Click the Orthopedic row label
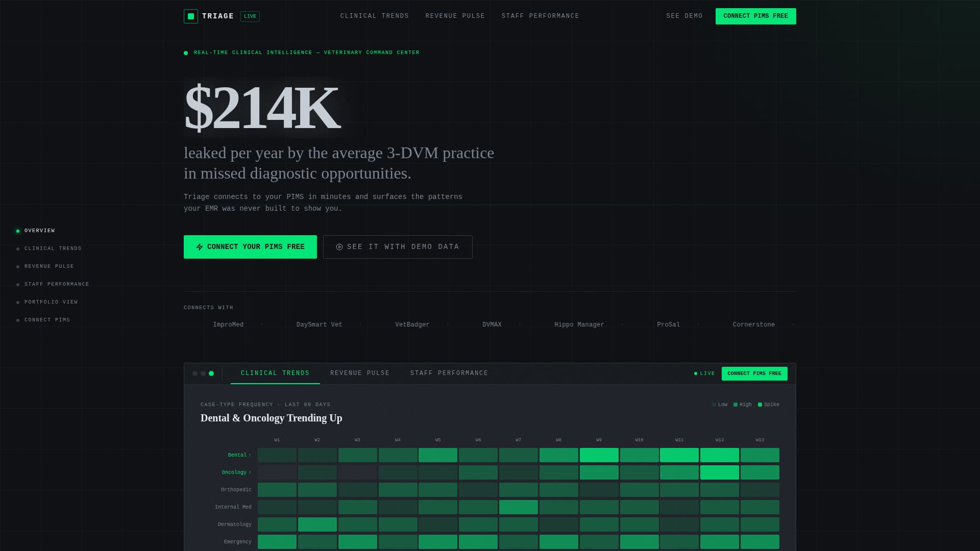 pyautogui.click(x=236, y=490)
